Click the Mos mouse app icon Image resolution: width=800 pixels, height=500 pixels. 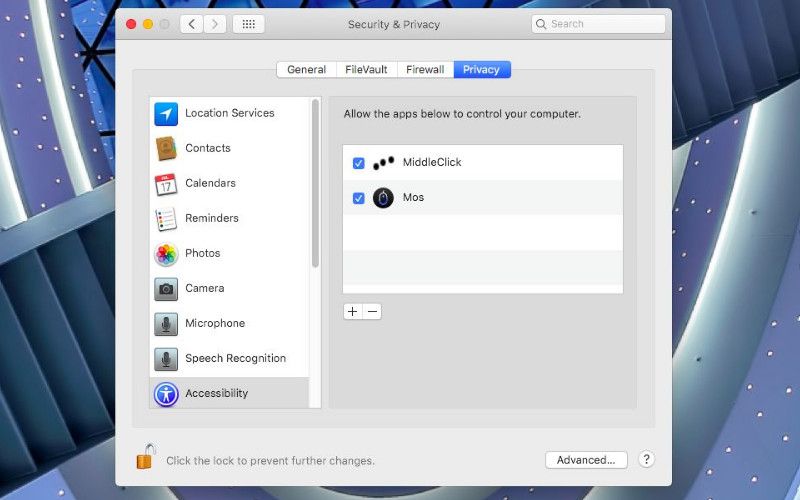click(383, 197)
